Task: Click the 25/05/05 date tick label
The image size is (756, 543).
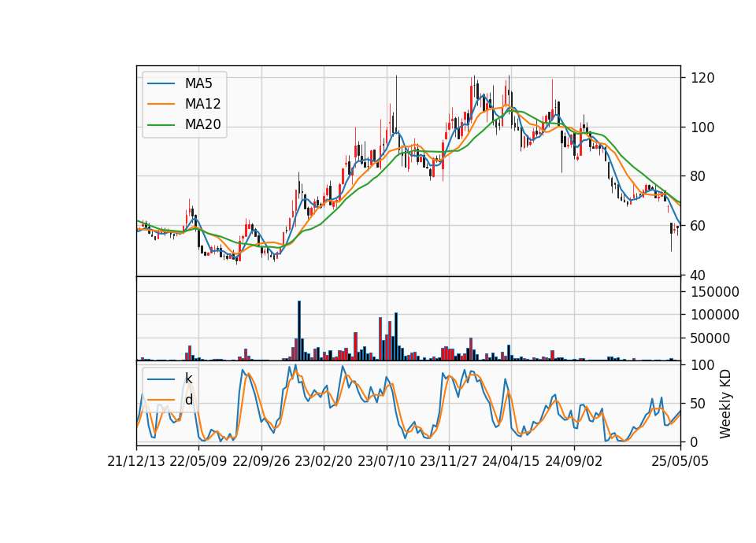Action: coord(680,461)
